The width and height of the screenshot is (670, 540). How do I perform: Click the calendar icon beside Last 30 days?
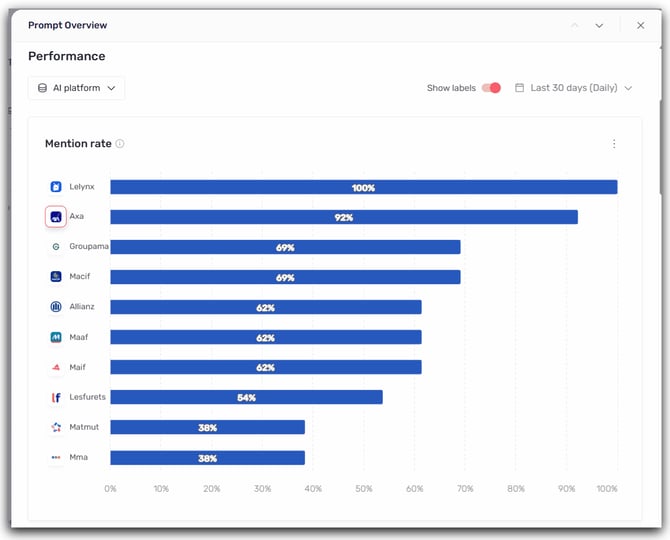519,88
